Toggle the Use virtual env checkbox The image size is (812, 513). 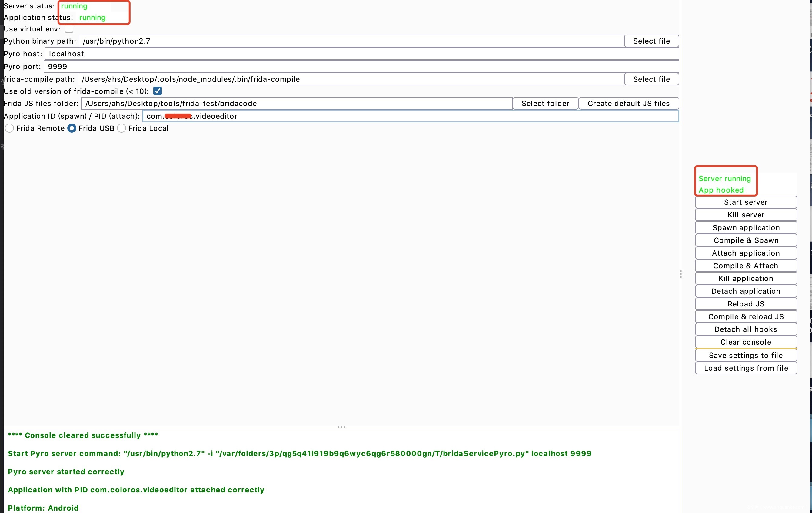[69, 29]
